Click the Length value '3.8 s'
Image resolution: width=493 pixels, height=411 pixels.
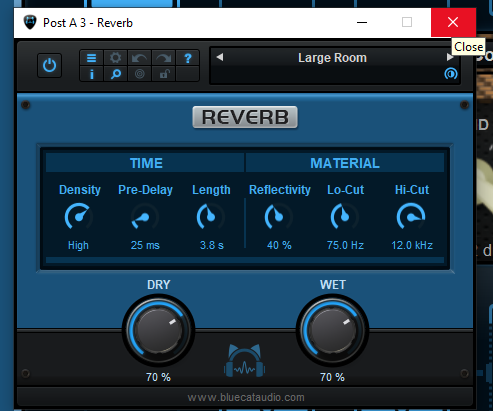[212, 245]
